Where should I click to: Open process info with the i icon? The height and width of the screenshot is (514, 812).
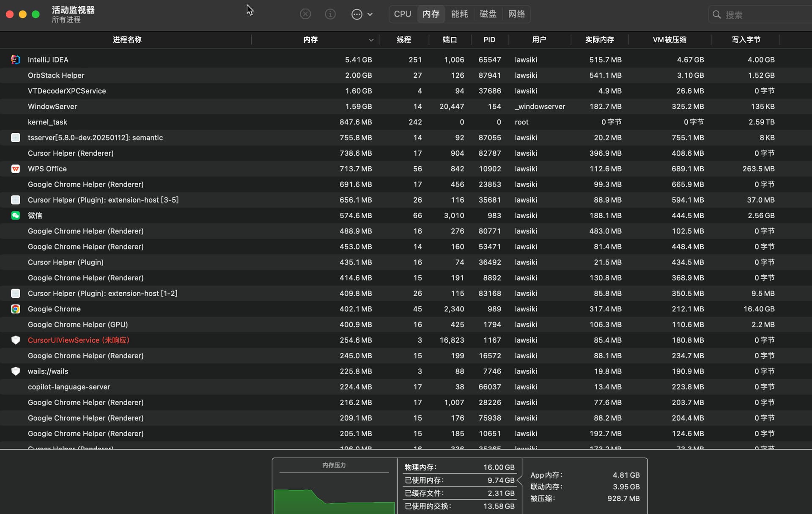click(330, 14)
